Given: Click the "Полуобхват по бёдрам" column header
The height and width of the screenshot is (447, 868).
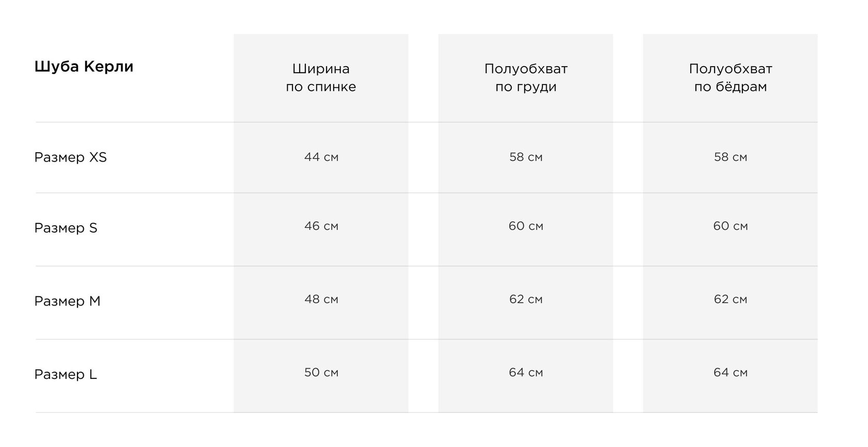Looking at the screenshot, I should pos(730,77).
